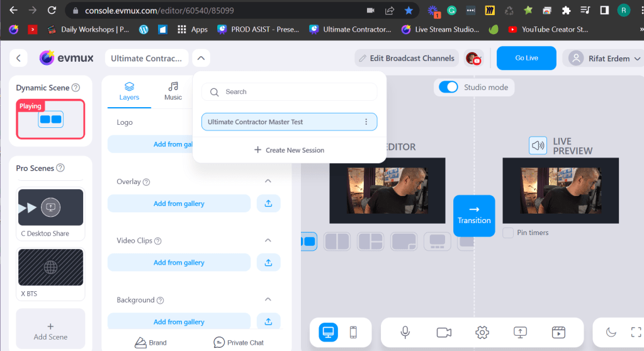Open the Apps bookmark shortcut
Screen dimensions: 644x351
(192, 30)
